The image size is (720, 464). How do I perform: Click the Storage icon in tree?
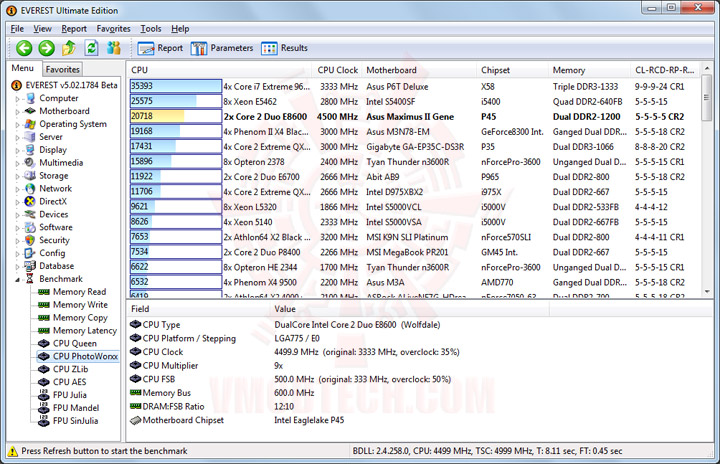point(30,175)
